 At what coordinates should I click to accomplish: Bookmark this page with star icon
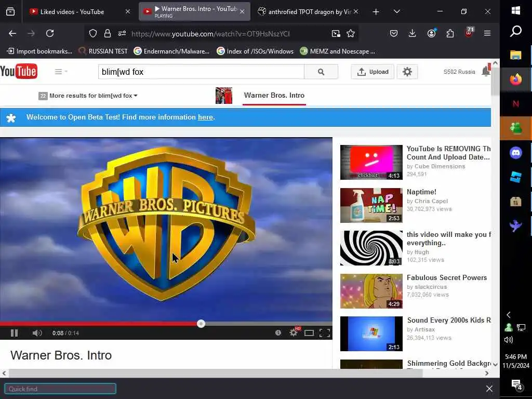[351, 33]
